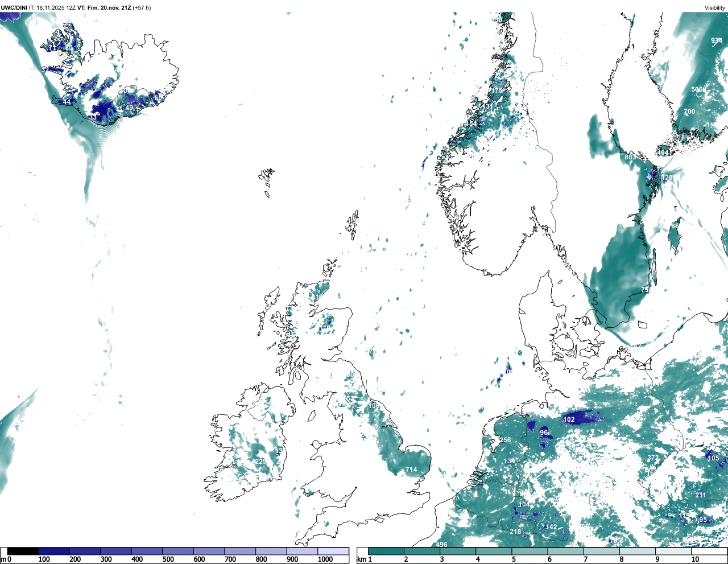Click the '700' value over Finland

click(x=689, y=112)
